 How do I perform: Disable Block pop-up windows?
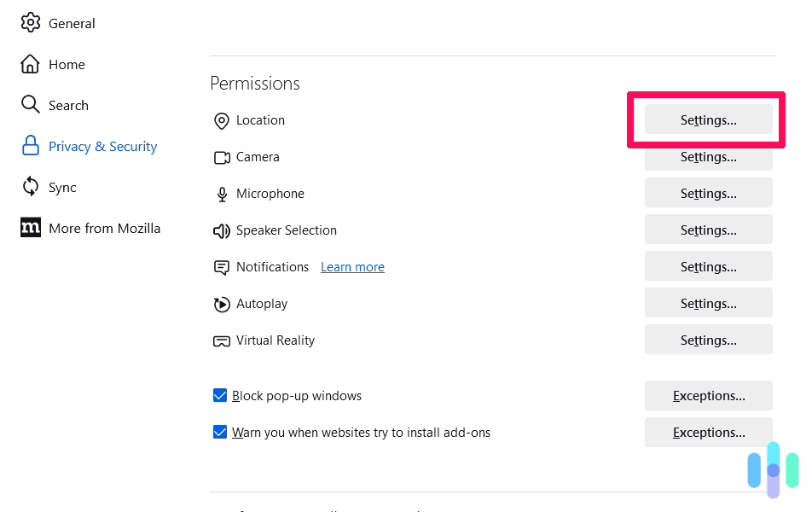220,395
